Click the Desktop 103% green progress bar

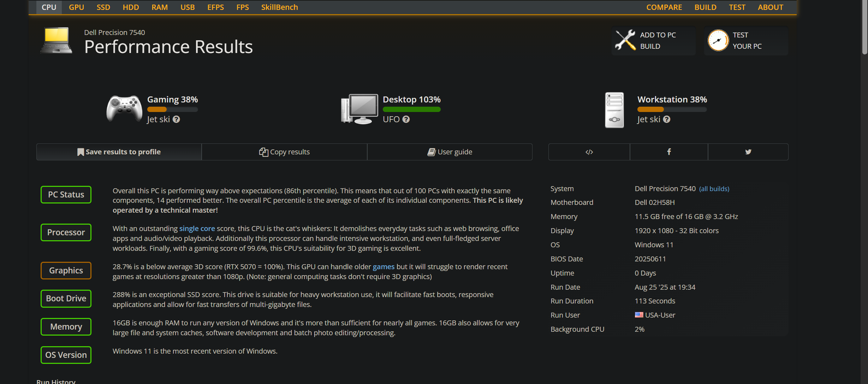[x=411, y=110]
